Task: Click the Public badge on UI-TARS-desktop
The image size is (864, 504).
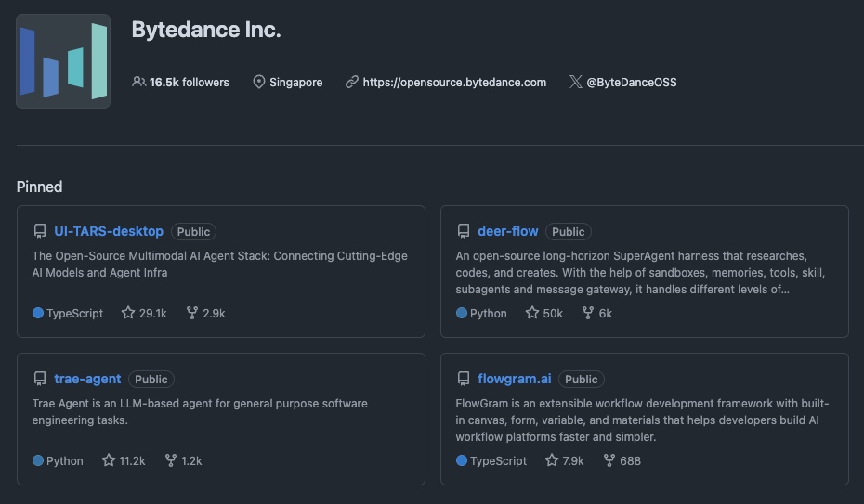Action: pos(193,232)
